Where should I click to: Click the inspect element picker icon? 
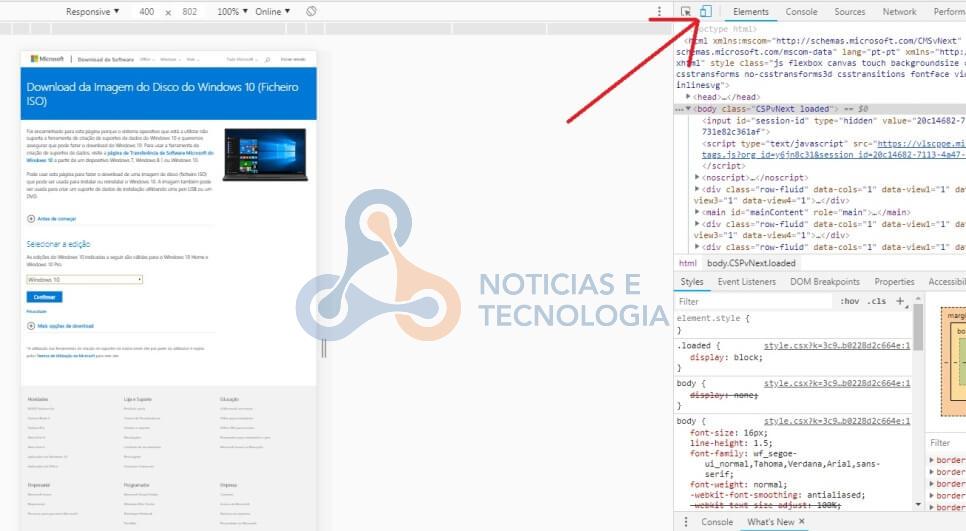point(686,12)
